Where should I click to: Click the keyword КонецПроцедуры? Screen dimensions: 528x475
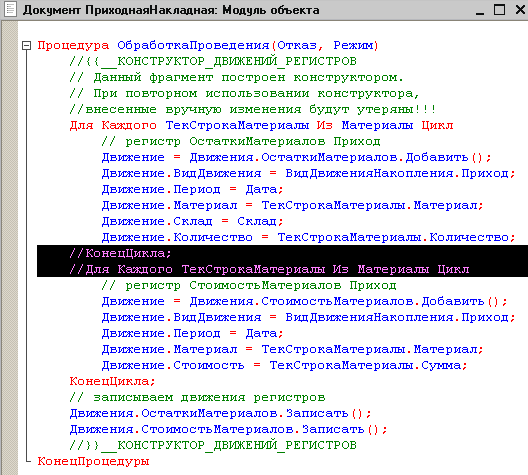pyautogui.click(x=93, y=461)
